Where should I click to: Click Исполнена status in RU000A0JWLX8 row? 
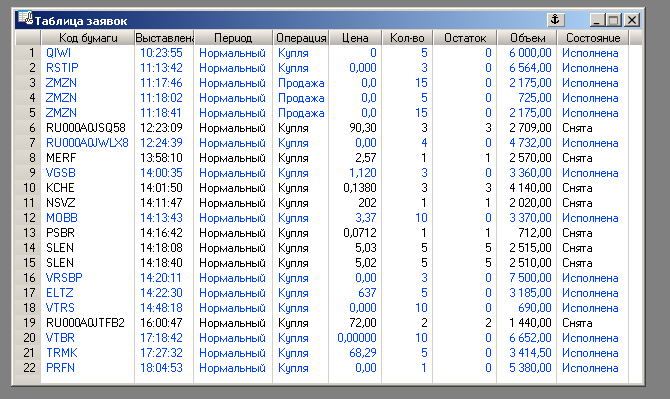590,143
